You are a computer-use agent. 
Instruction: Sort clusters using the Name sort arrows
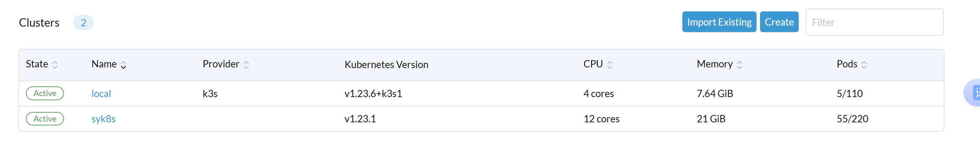tap(123, 65)
